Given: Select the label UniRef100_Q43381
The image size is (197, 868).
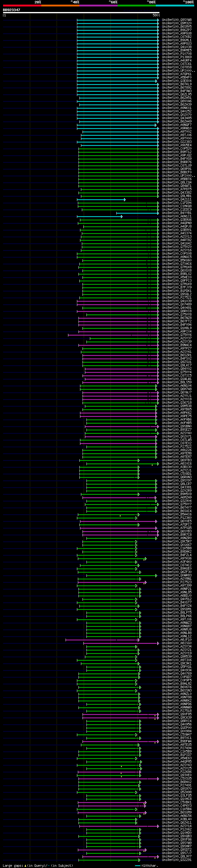Looking at the screenshot, I should pos(177,487).
